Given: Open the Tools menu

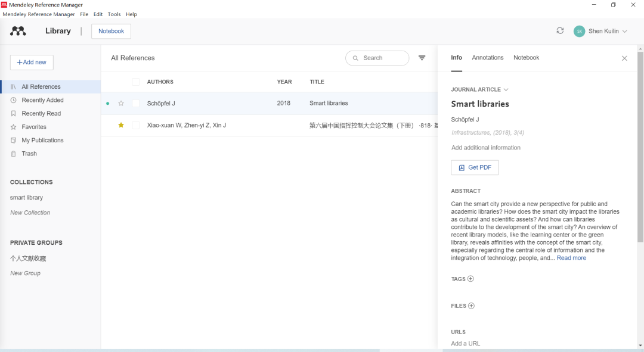Looking at the screenshot, I should 114,14.
